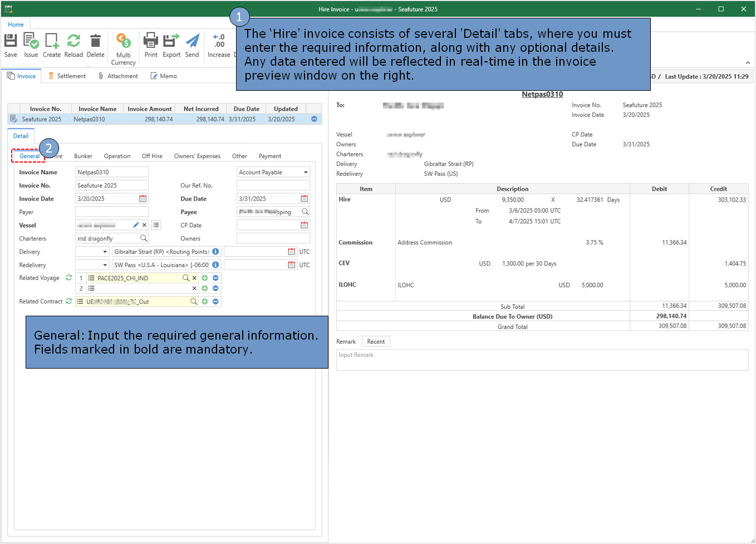The width and height of the screenshot is (756, 544).
Task: Remove the Related Contract entry
Action: point(215,301)
